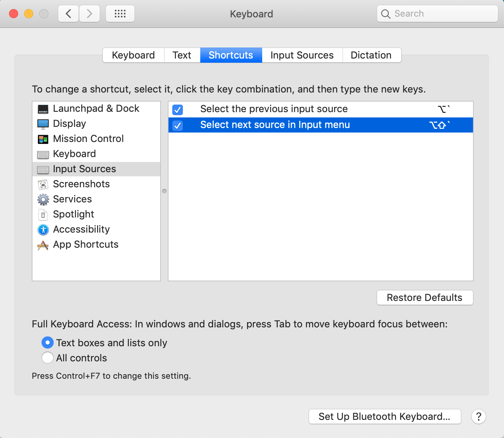Click Set Up Bluetooth Keyboard button
504x438 pixels.
pyautogui.click(x=384, y=416)
